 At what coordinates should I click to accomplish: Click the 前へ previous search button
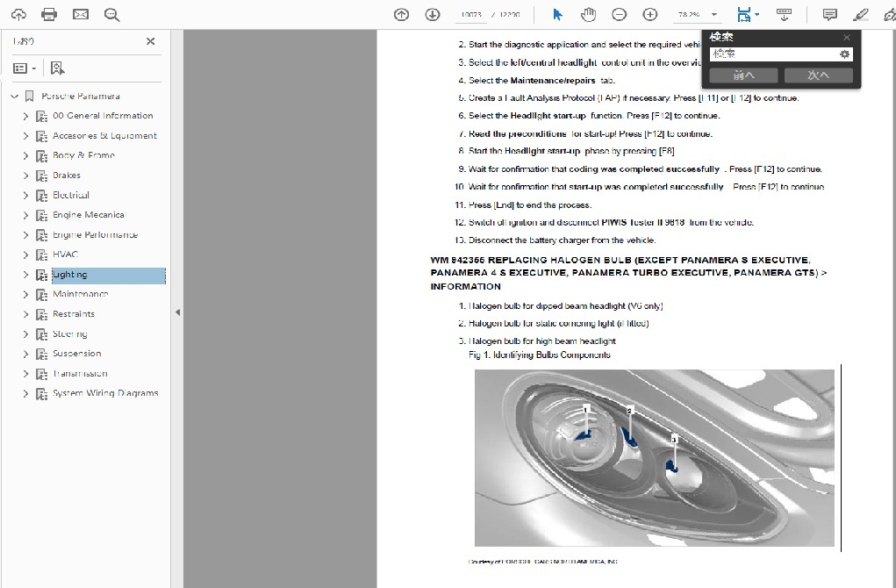click(743, 75)
